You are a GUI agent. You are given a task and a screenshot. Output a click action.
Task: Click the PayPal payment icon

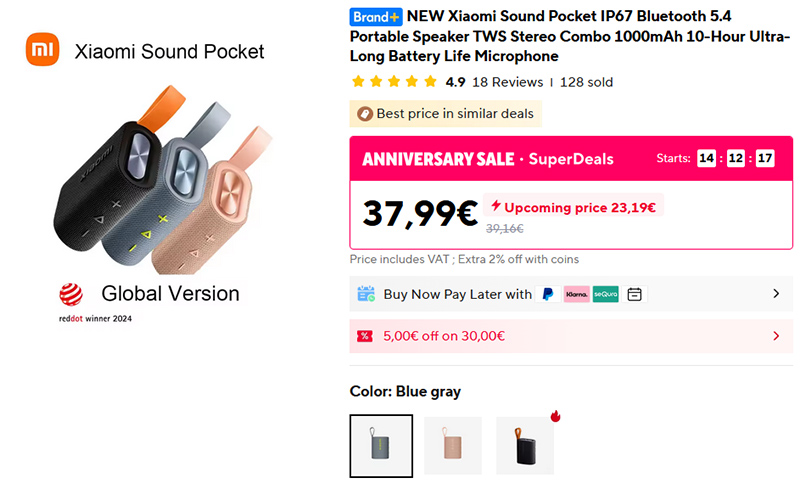tap(547, 294)
